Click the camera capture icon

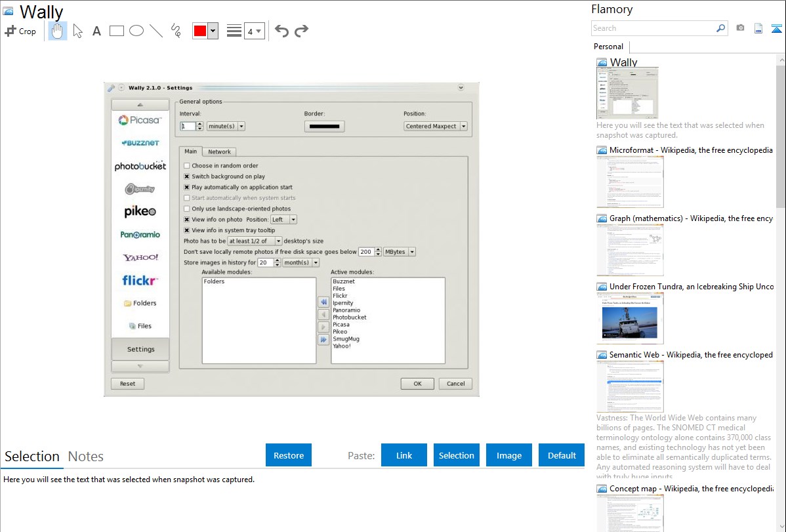(x=740, y=28)
